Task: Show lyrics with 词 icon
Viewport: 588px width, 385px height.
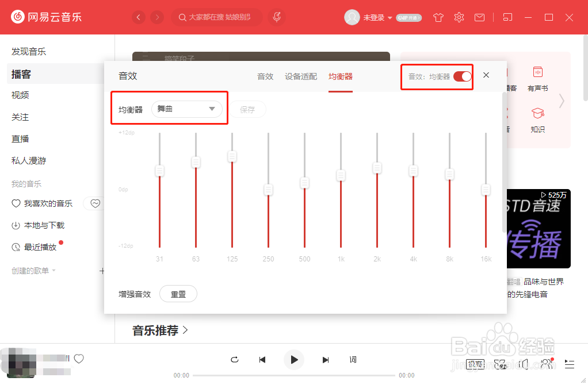Action: (353, 360)
